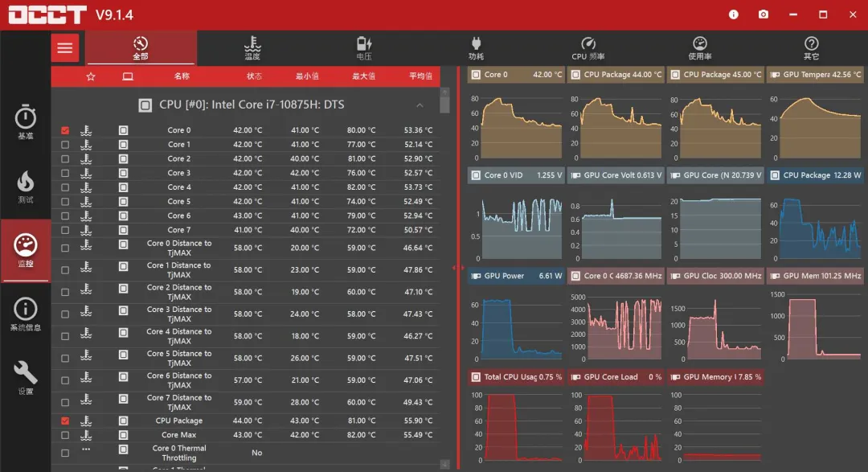Click the graph icon in Core 1 row

(x=123, y=145)
